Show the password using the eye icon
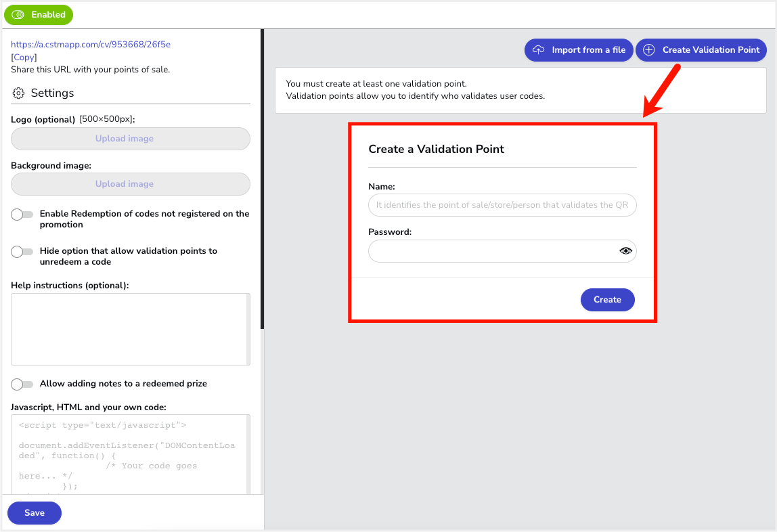777x532 pixels. (x=625, y=250)
